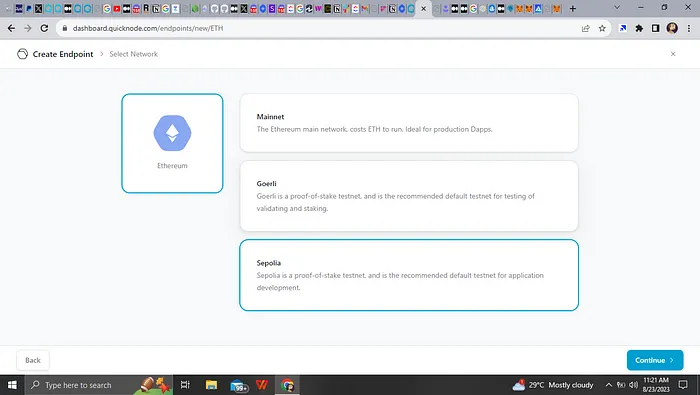This screenshot has width=700, height=395.
Task: Click the Select Network breadcrumb step
Action: click(133, 54)
